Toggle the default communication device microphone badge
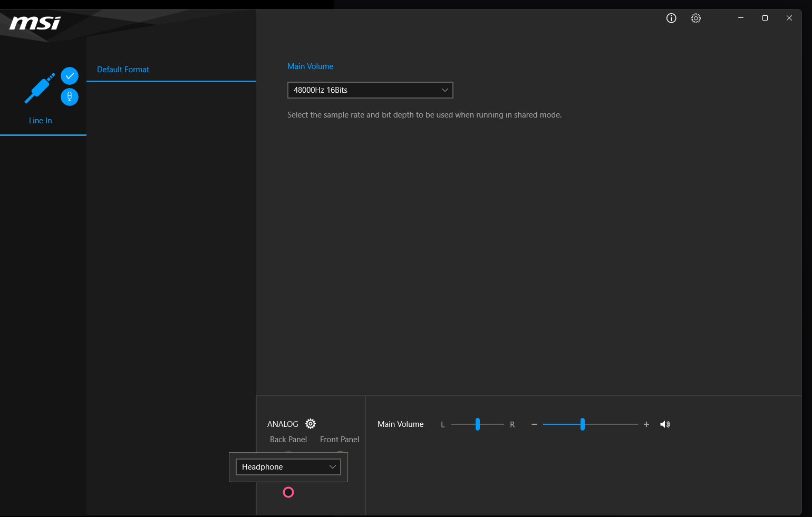 click(x=70, y=97)
